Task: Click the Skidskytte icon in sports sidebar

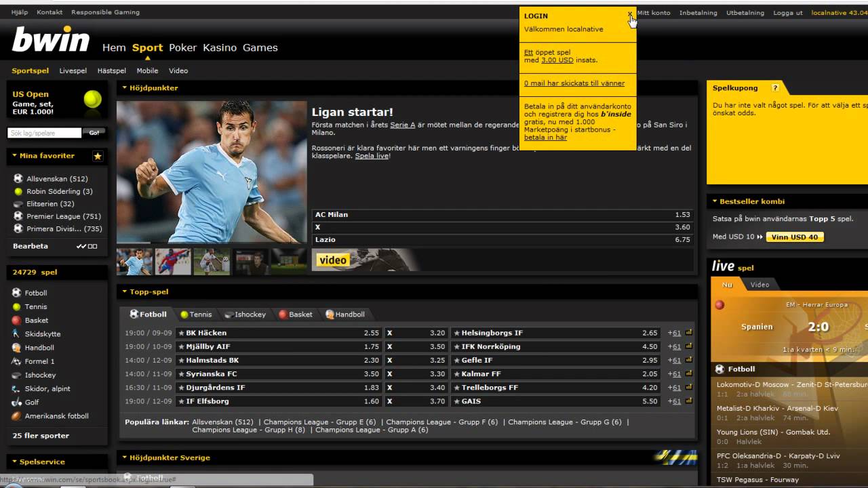Action: (17, 333)
